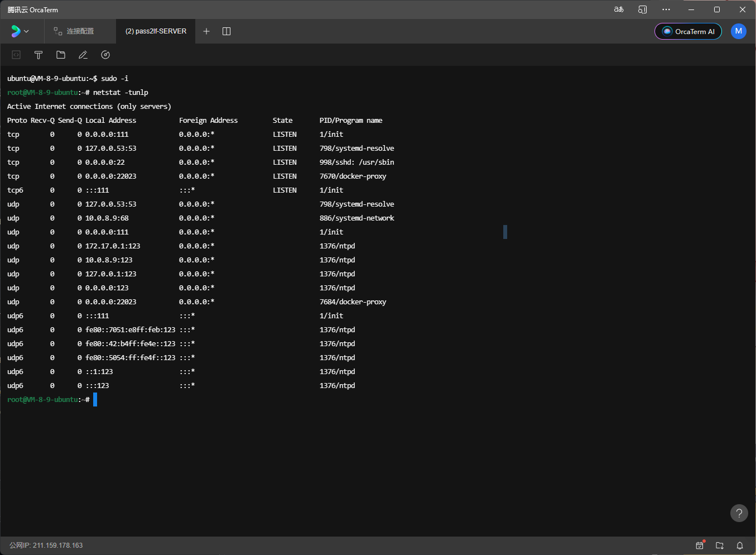Open the session monitor gauge icon

click(105, 55)
